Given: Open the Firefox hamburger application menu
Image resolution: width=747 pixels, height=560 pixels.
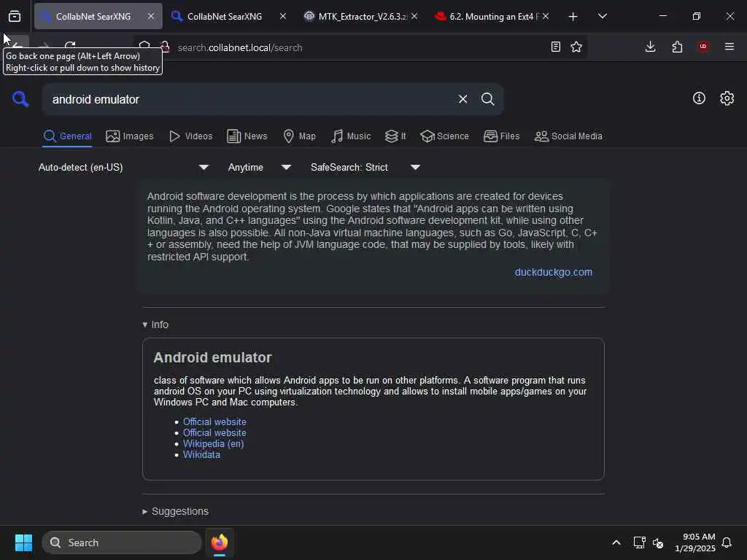Looking at the screenshot, I should [729, 47].
